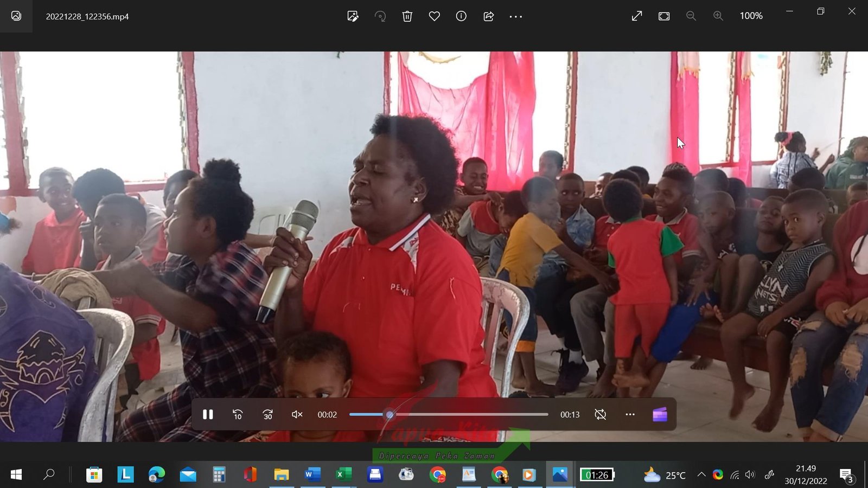Toggle the repeat loop button

coord(600,415)
